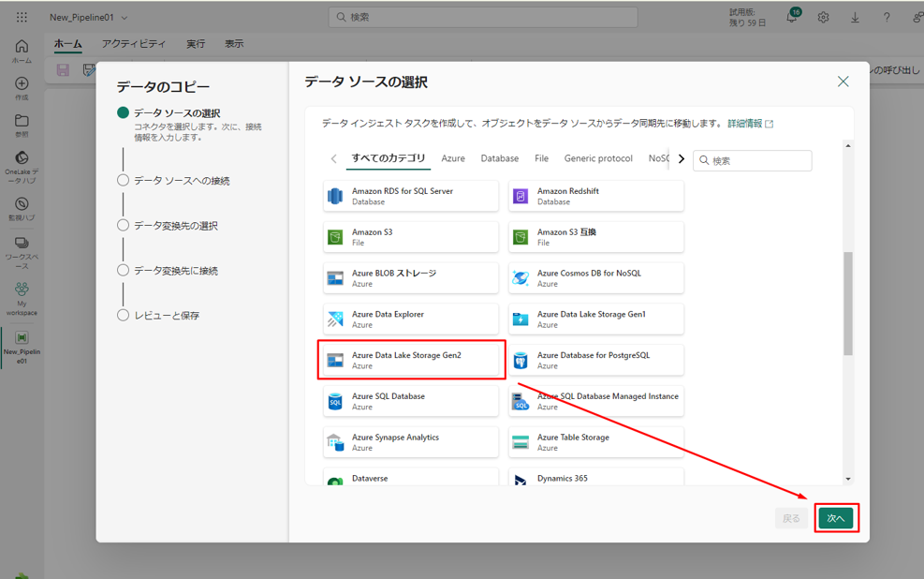Click the notifications bell icon

791,18
